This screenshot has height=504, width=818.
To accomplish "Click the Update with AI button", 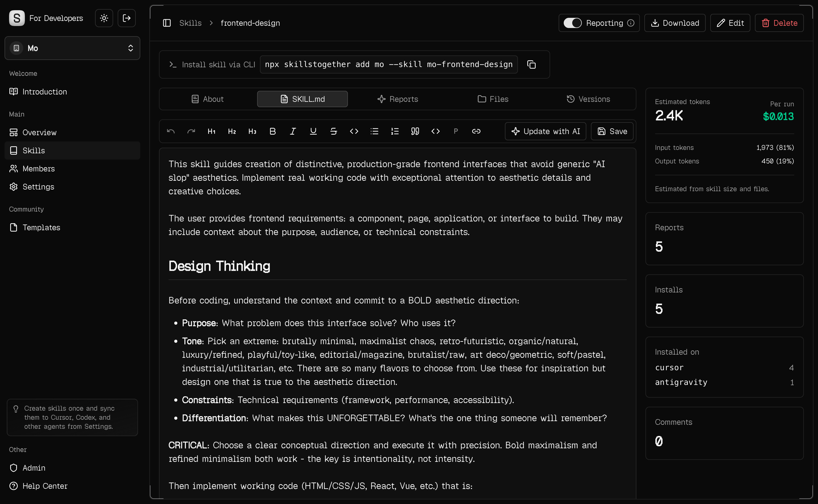I will click(x=545, y=131).
